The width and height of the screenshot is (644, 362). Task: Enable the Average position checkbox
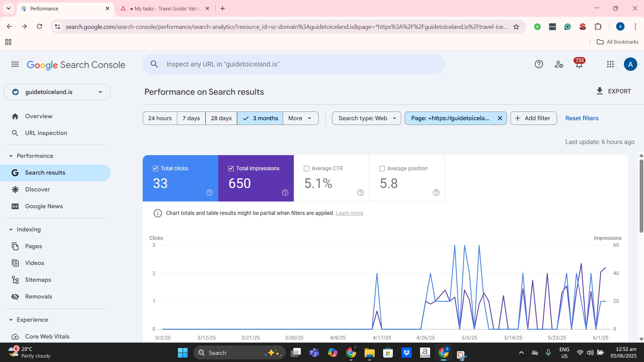382,169
